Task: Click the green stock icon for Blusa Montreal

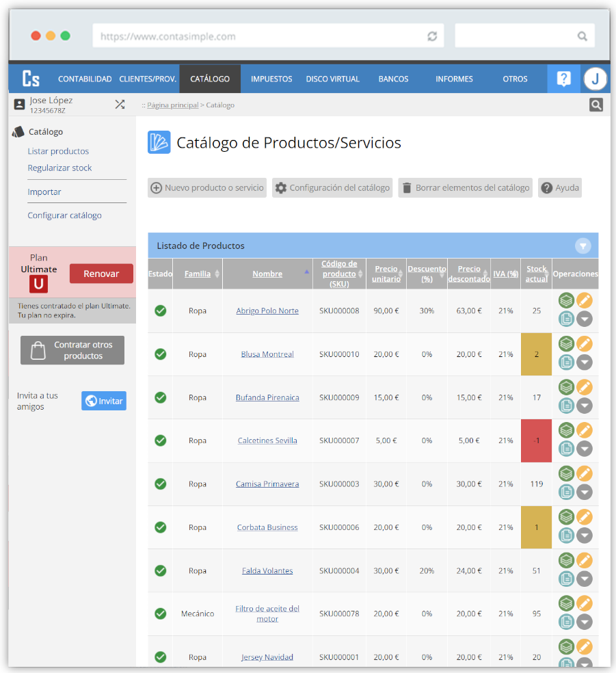Action: pyautogui.click(x=566, y=343)
